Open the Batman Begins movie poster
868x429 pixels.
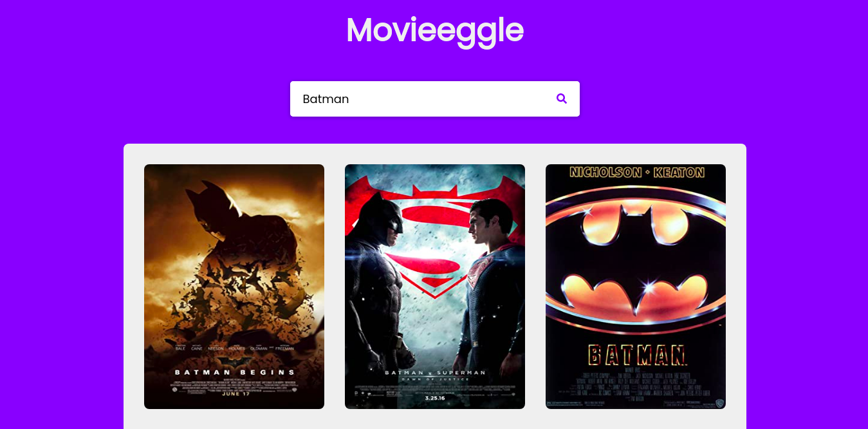click(234, 287)
